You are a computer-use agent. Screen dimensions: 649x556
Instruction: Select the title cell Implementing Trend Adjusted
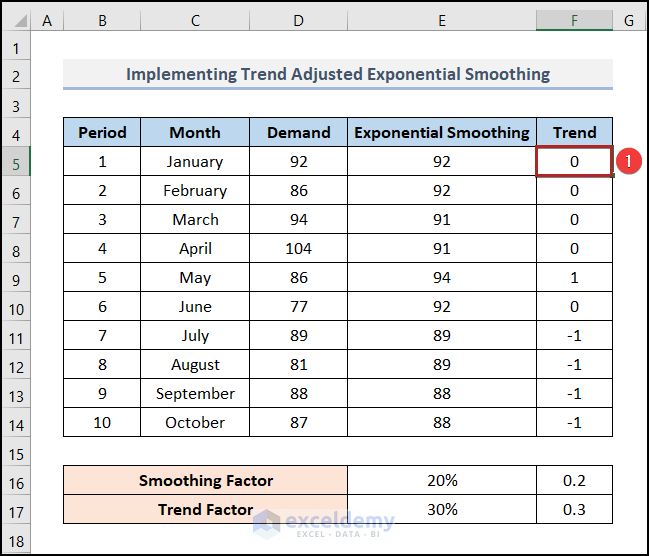pyautogui.click(x=338, y=74)
